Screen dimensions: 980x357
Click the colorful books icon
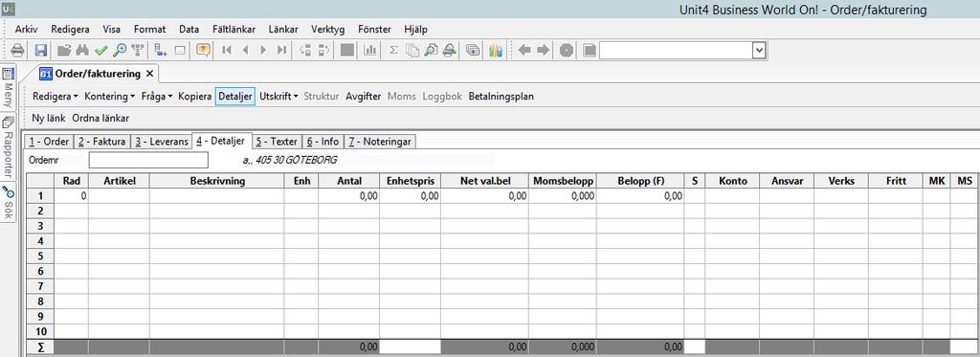(497, 51)
